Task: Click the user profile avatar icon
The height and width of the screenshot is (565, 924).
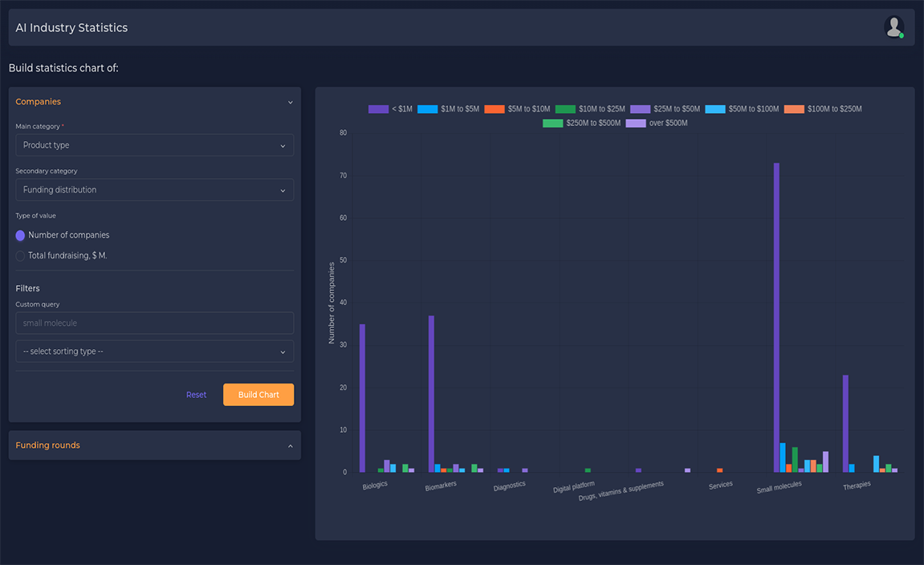Action: pos(893,27)
